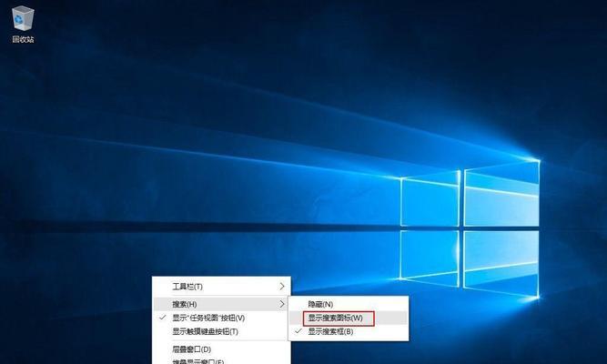Screen dimensions: 607x364
Task: Choose 层叠窗口(D) from context menu
Action: 221,349
